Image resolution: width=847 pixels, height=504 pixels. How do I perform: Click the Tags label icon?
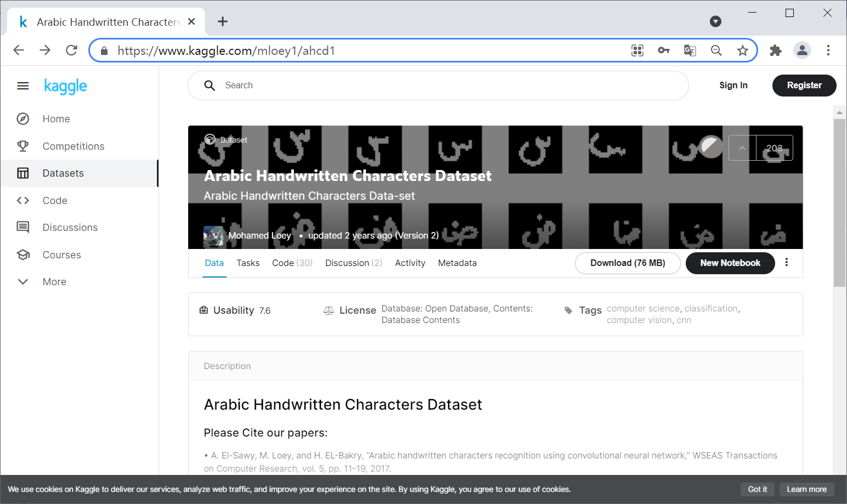point(568,310)
